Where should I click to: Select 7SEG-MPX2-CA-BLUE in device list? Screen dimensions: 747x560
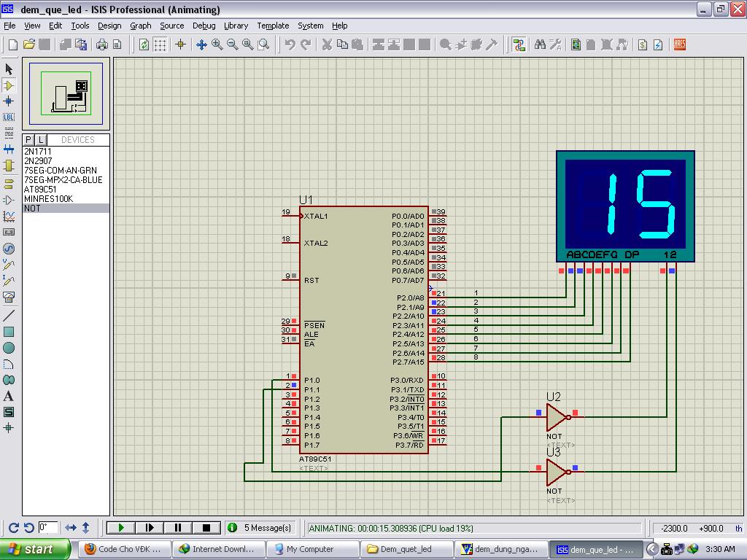pos(63,179)
